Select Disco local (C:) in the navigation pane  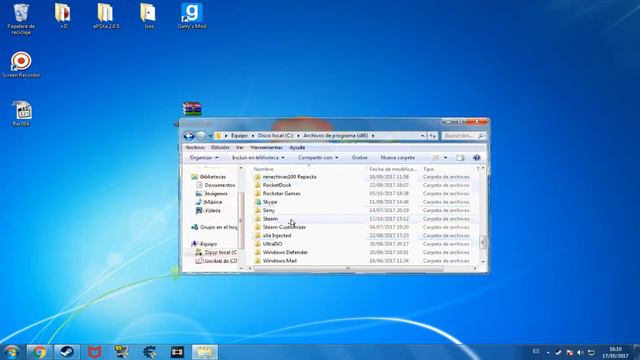tap(216, 252)
